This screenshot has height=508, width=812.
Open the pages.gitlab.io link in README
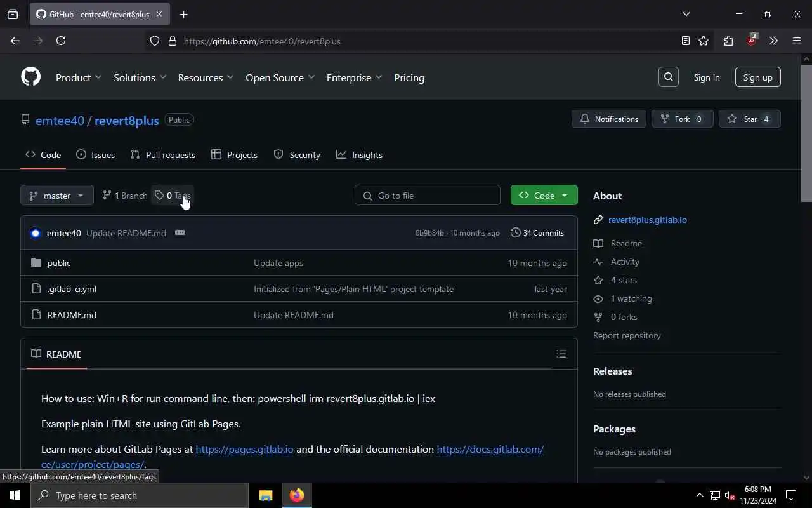click(244, 449)
